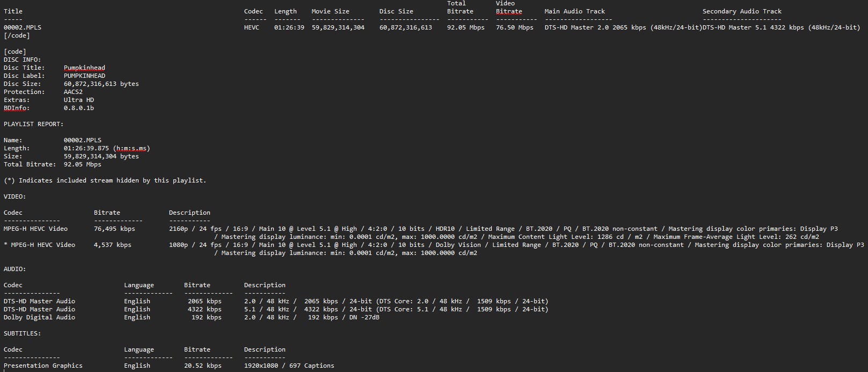Click the VIDEO: section heading

(x=14, y=196)
